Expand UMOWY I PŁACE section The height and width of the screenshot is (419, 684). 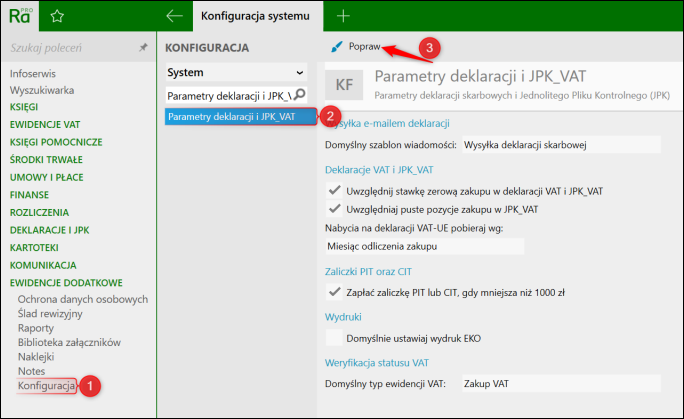[46, 177]
